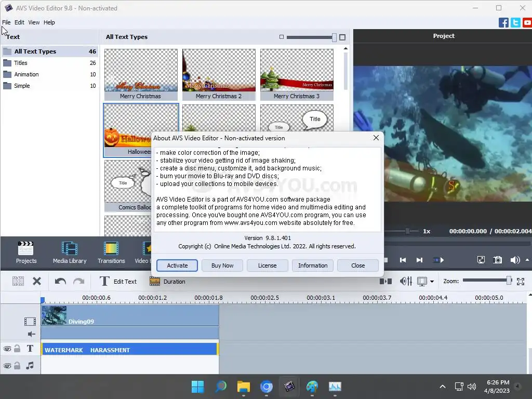Select the Simple category

50,86
